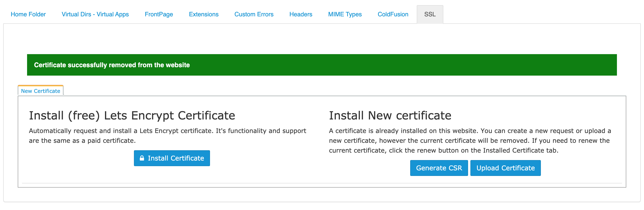The image size is (644, 210).
Task: Click the 'Certificate successfully removed' message text
Action: (112, 65)
